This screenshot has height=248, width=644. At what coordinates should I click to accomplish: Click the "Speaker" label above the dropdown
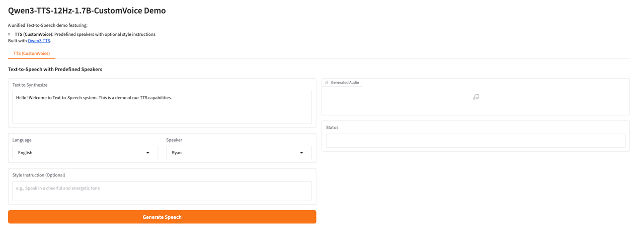click(174, 140)
